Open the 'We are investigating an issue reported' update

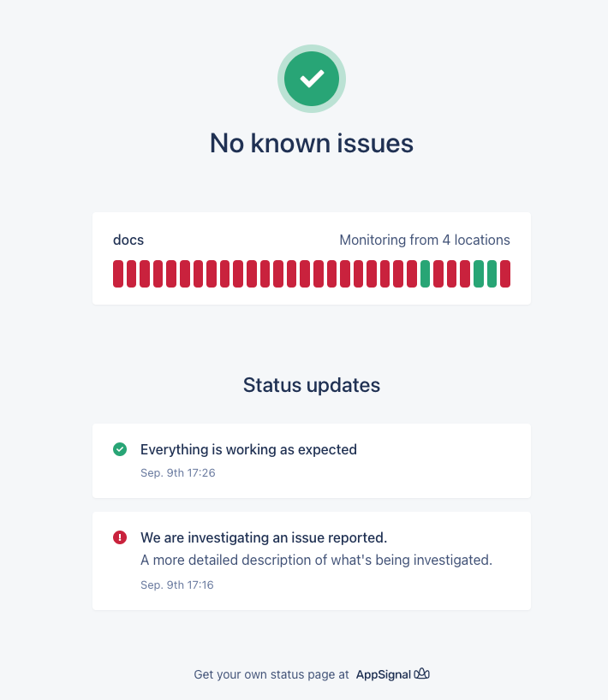(312, 561)
